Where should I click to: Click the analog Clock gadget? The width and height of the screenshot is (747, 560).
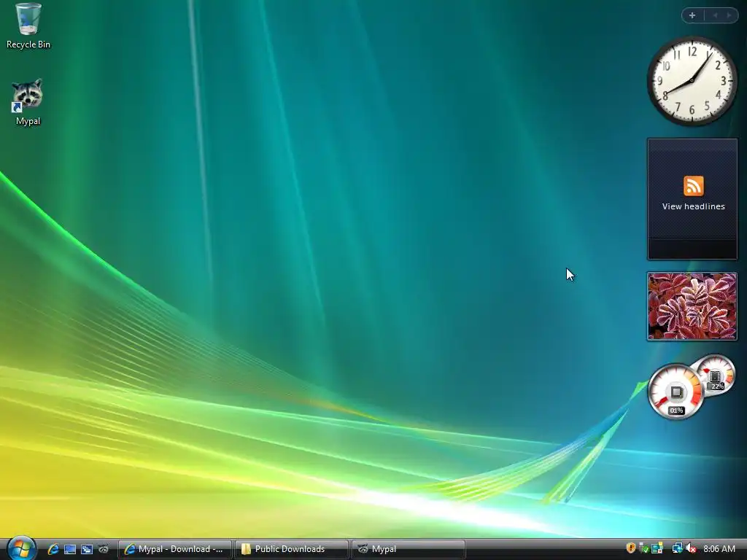(692, 81)
